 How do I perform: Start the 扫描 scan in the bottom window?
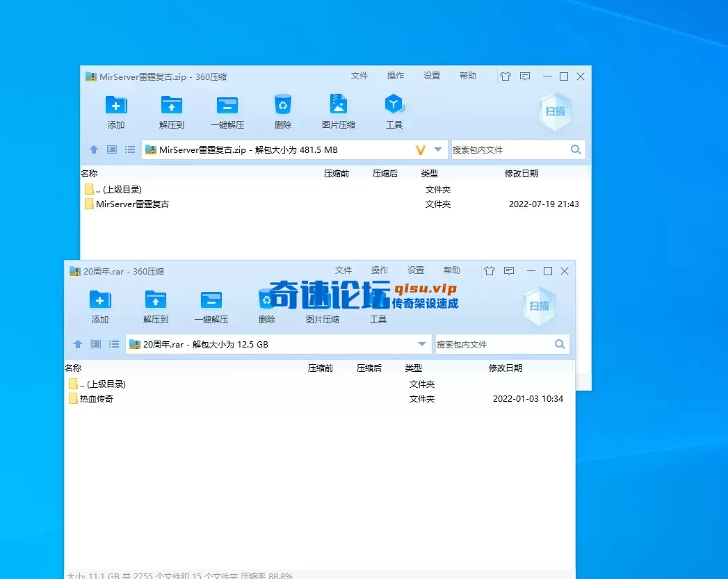pos(539,304)
